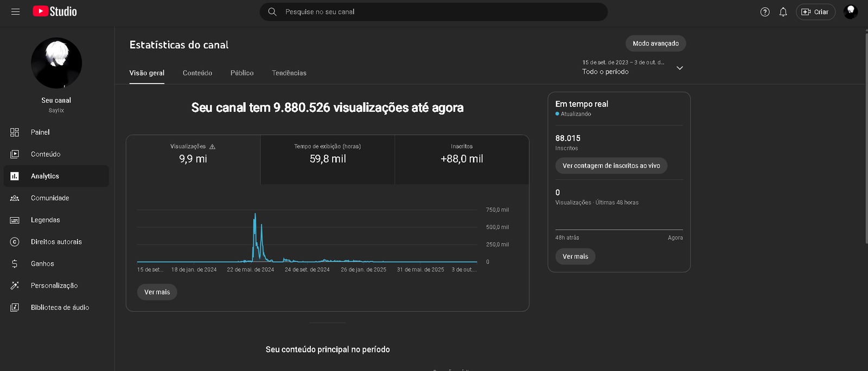Click the YouTube Studio logo
The height and width of the screenshot is (371, 868).
(55, 11)
